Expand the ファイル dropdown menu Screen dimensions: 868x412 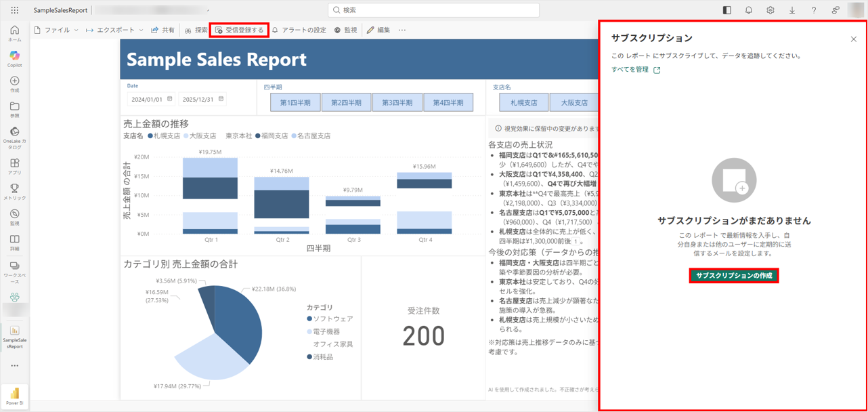[x=57, y=30]
